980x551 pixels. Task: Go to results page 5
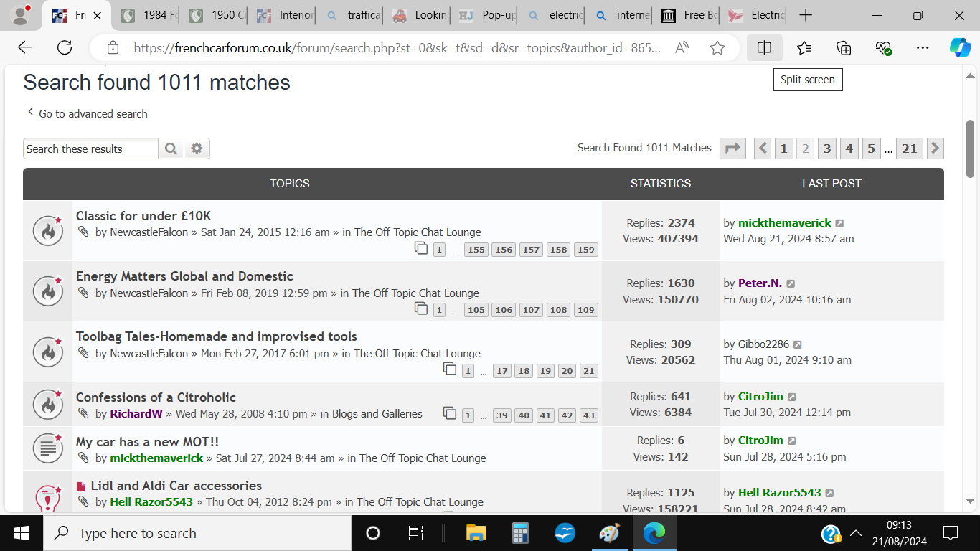pyautogui.click(x=871, y=149)
